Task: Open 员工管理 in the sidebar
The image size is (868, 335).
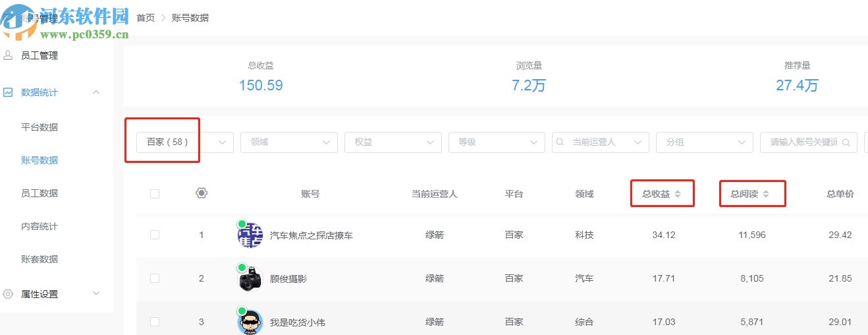Action: [x=40, y=55]
